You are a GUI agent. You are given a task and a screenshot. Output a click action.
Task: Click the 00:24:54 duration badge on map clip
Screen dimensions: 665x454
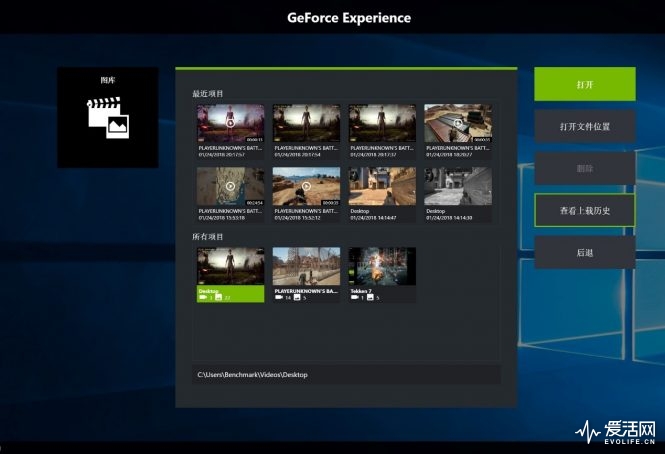(254, 202)
